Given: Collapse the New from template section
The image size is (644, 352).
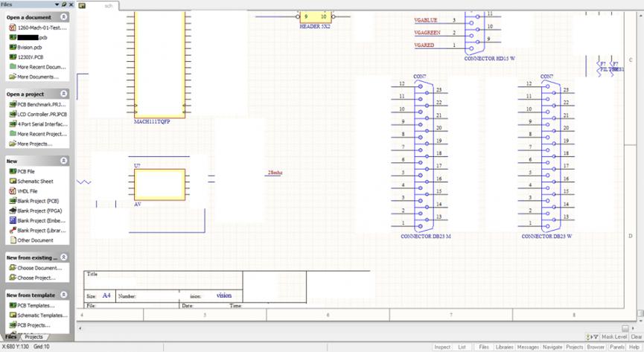Looking at the screenshot, I should pos(63,295).
